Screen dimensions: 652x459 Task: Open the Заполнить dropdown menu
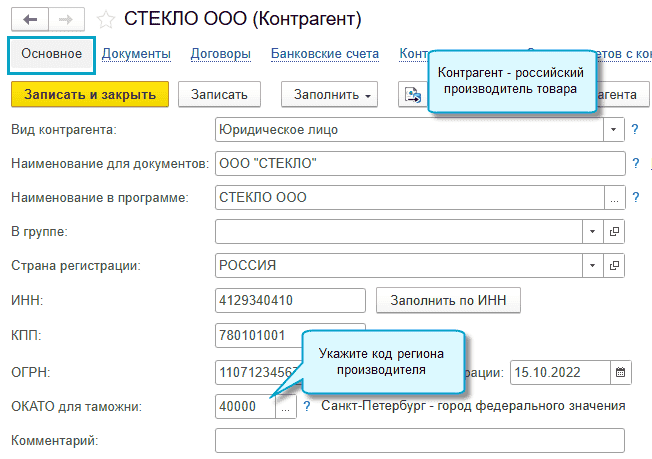pos(335,94)
